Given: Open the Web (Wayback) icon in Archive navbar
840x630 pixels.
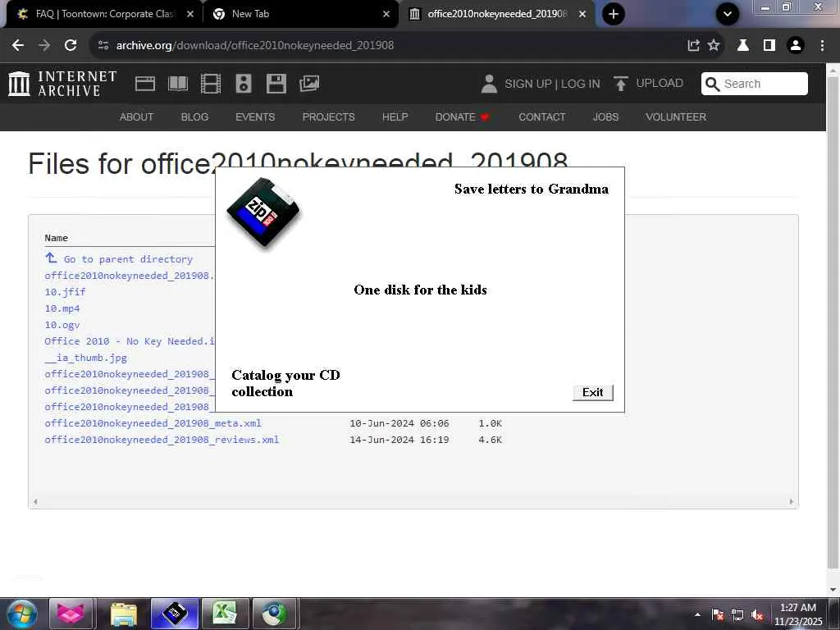Looking at the screenshot, I should (x=144, y=84).
